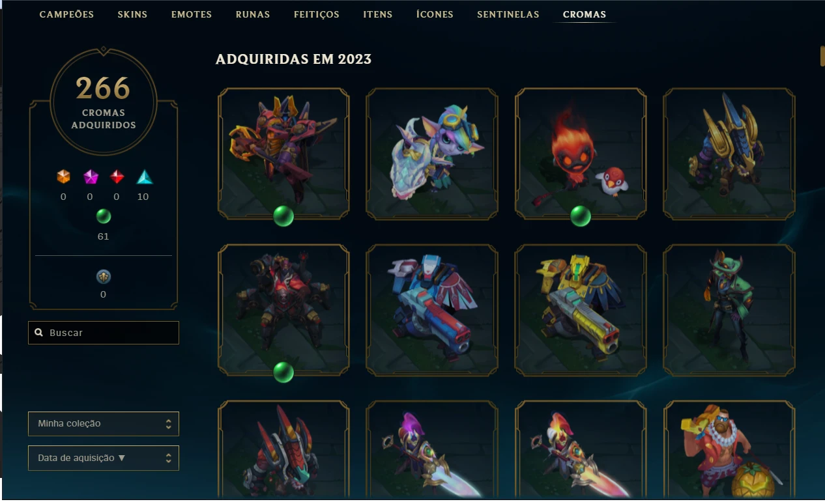The height and width of the screenshot is (504, 825).
Task: Click the gold scrollbar handle at right edge
Action: click(822, 56)
